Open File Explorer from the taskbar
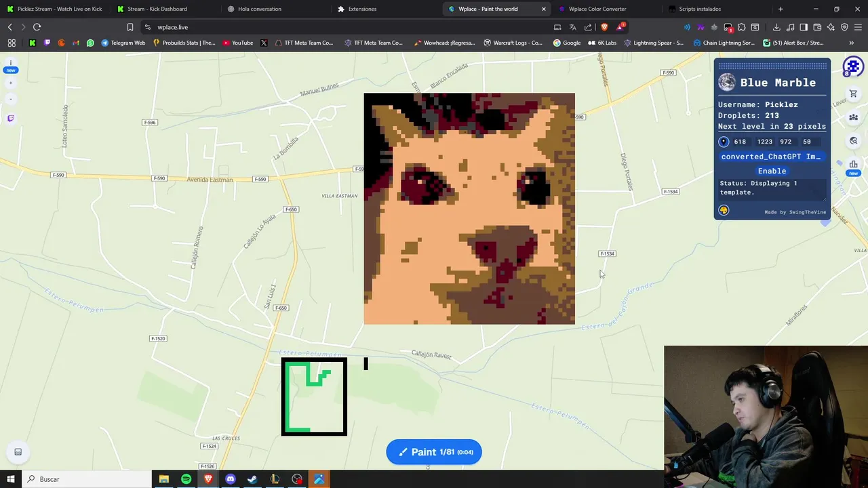868x488 pixels. tap(163, 479)
